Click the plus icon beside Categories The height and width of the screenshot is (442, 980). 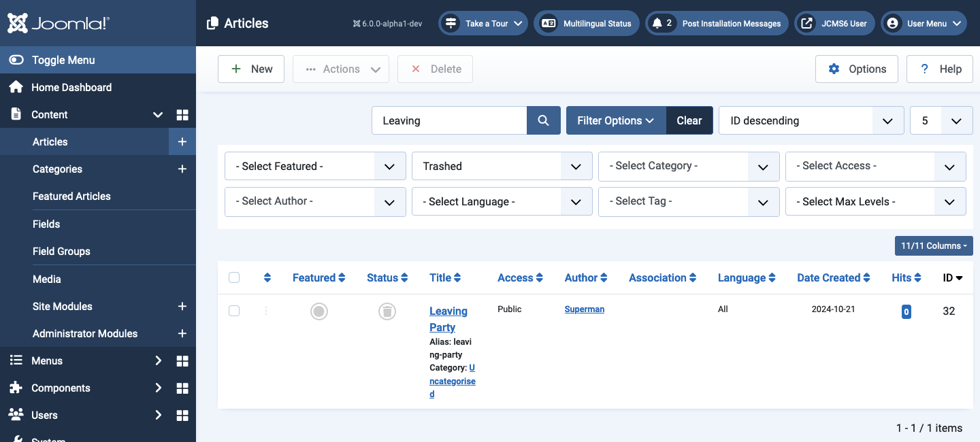(182, 169)
